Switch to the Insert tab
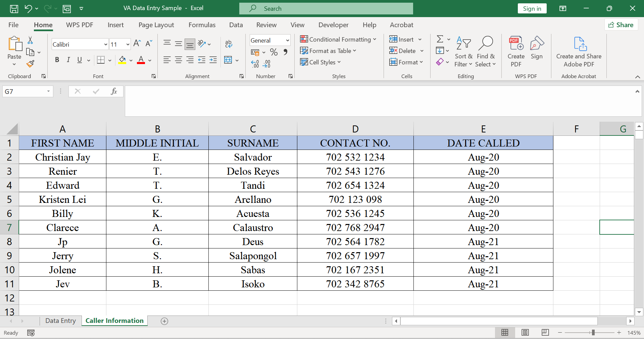 pos(115,25)
